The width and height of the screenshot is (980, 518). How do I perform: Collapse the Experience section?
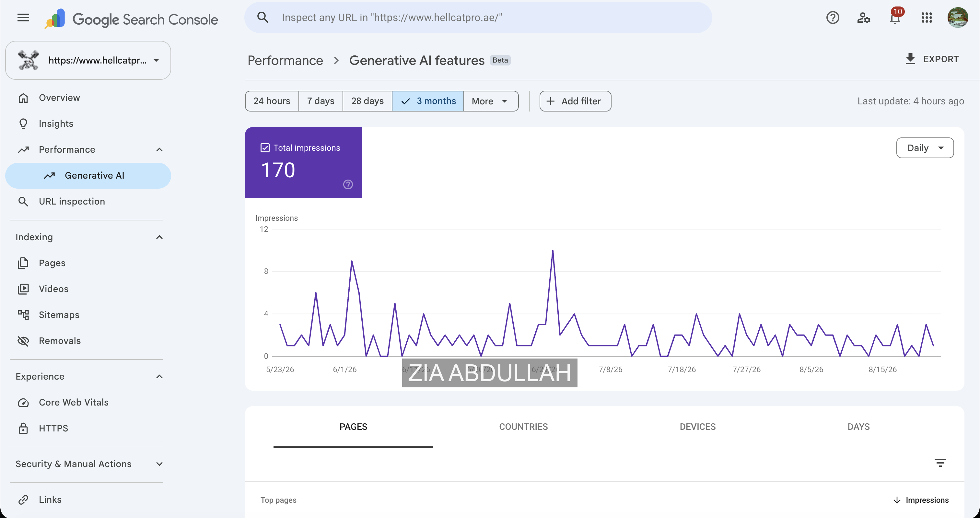coord(159,376)
